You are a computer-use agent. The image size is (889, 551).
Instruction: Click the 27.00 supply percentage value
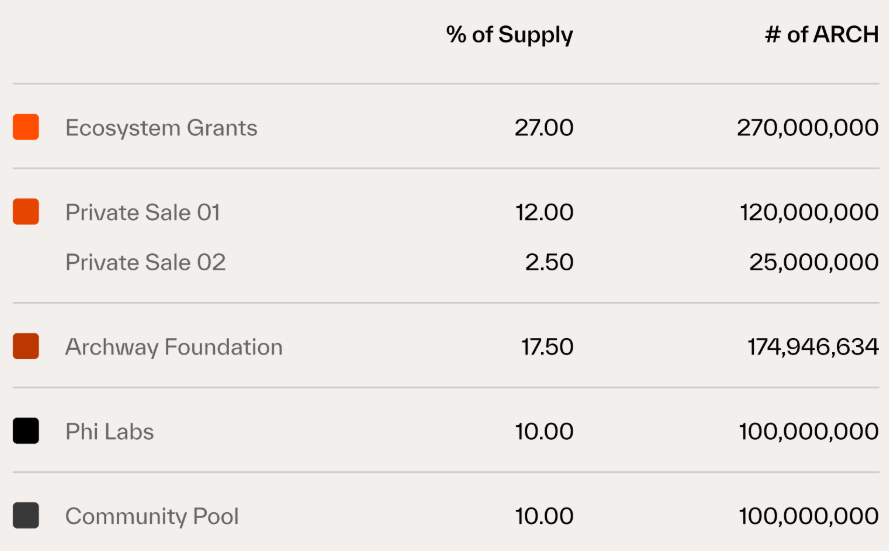point(544,128)
